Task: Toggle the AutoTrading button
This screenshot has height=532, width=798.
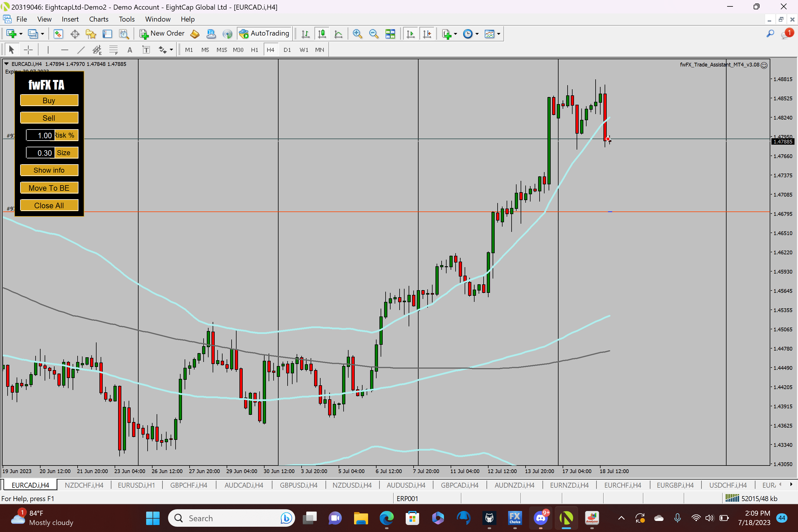Action: (265, 33)
